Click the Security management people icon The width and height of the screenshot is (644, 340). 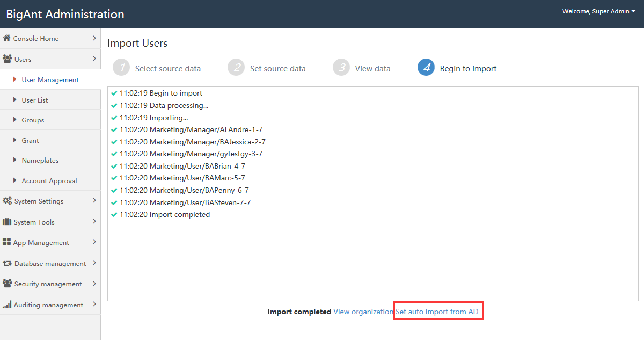(8, 284)
